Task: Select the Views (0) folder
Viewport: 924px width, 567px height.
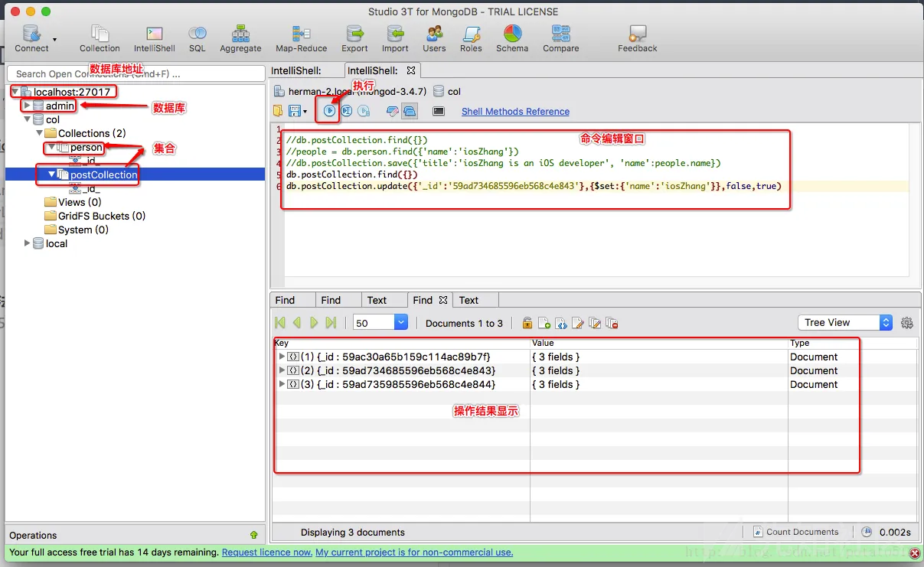Action: [73, 202]
